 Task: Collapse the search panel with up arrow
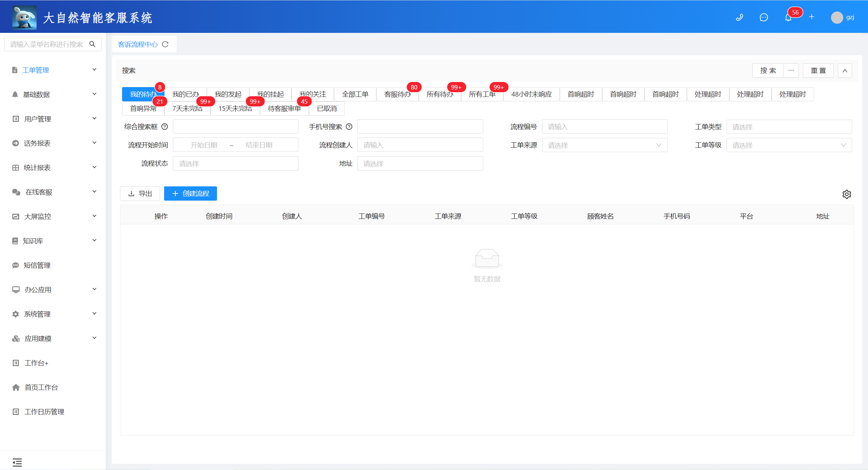[845, 70]
